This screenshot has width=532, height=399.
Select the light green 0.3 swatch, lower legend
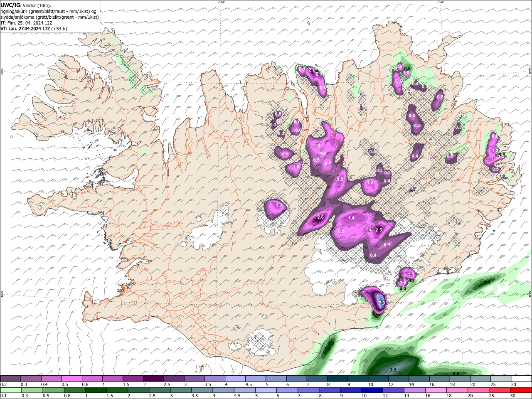pyautogui.click(x=32, y=390)
